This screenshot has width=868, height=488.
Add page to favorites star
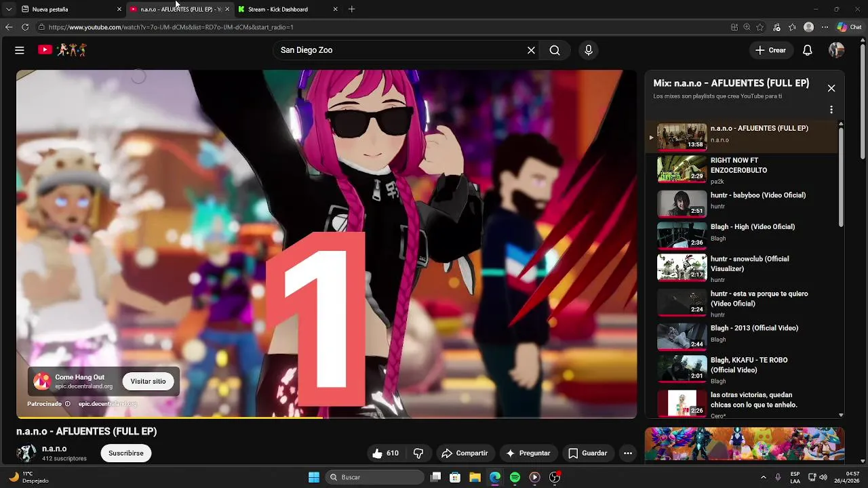point(760,27)
